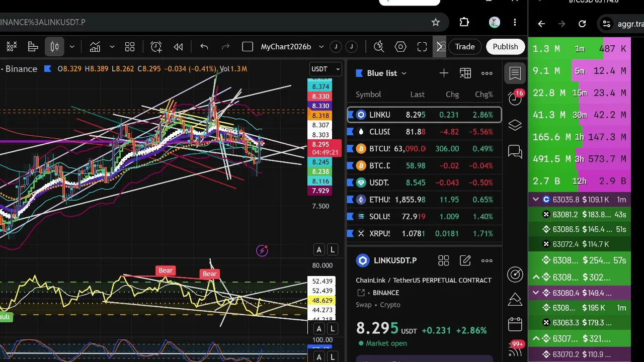Screen dimensions: 644x362
Task: Open chart settings hexagon icon
Action: pyautogui.click(x=400, y=47)
